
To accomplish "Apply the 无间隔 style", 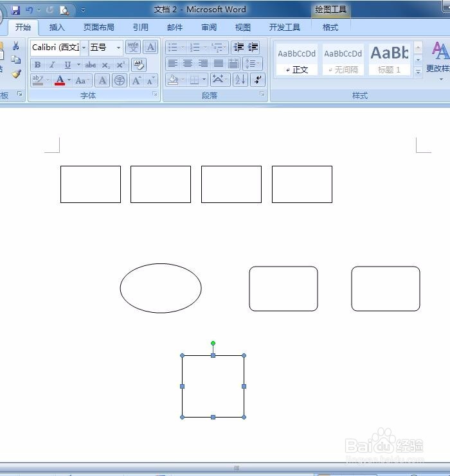I will (x=343, y=60).
